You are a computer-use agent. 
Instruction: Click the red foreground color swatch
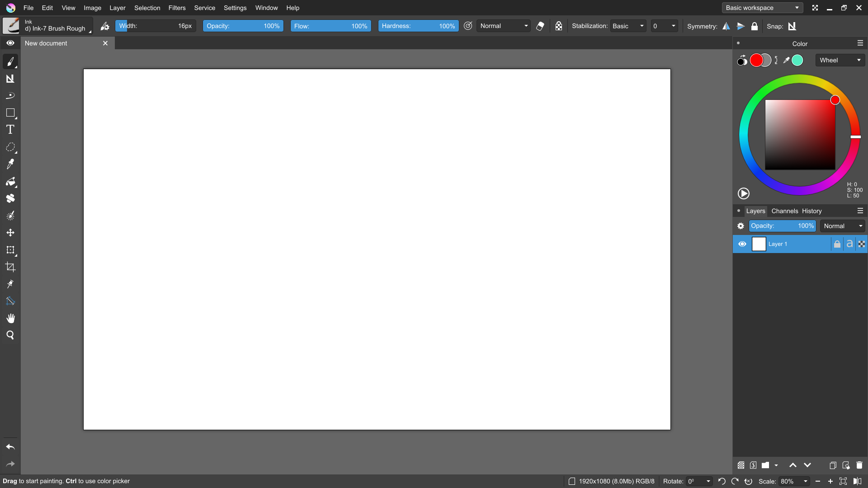tap(756, 60)
